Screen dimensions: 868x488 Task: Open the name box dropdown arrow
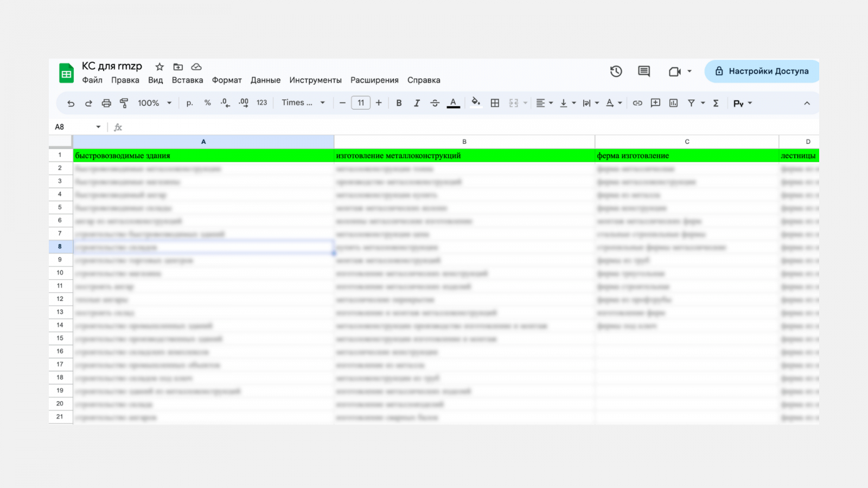pos(98,127)
